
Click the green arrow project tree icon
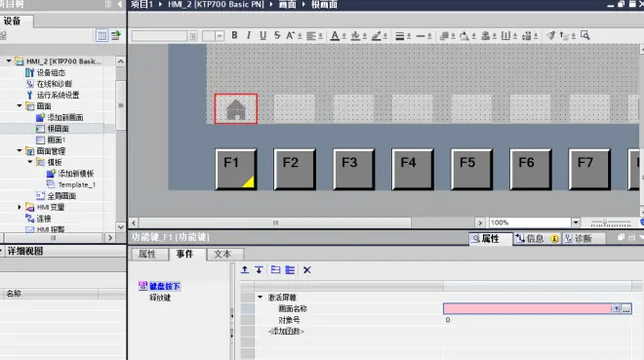tap(116, 36)
